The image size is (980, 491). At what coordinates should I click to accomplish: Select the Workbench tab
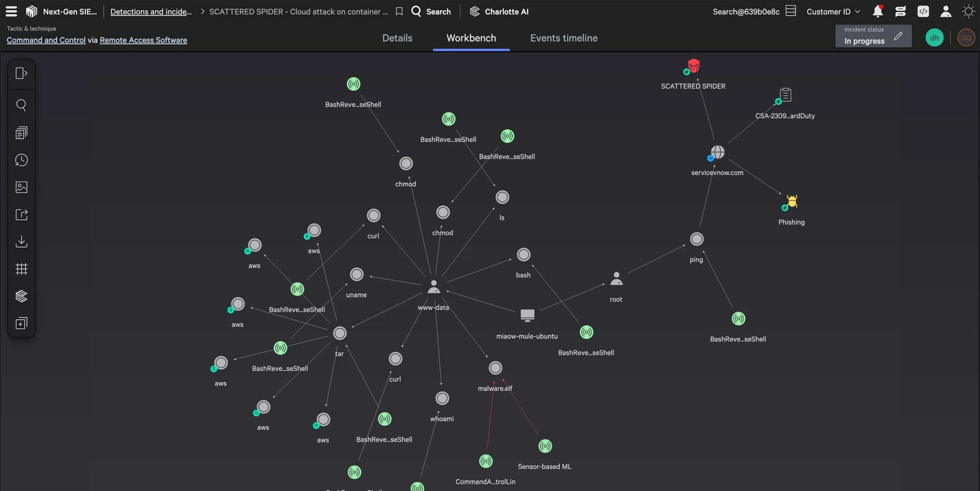click(471, 38)
